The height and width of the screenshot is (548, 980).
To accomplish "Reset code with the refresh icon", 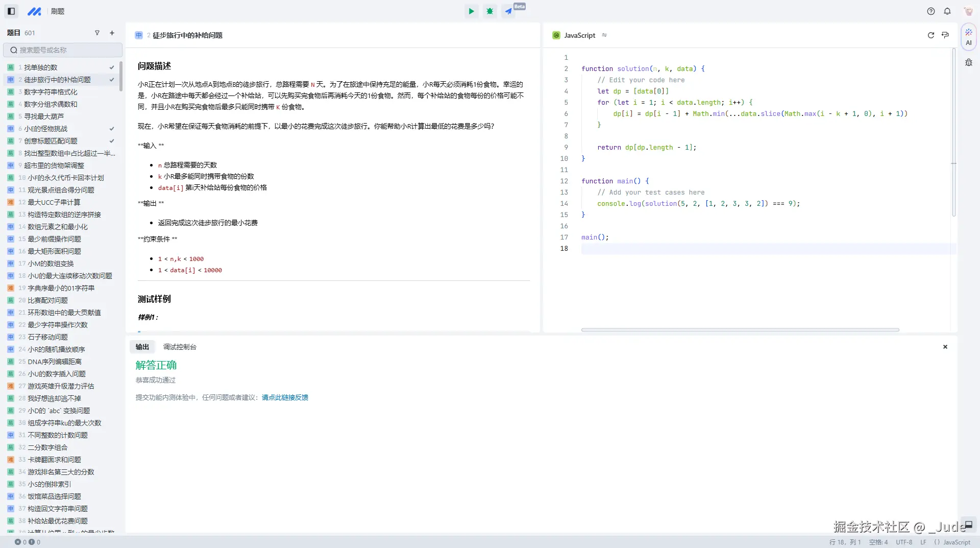I will click(930, 35).
